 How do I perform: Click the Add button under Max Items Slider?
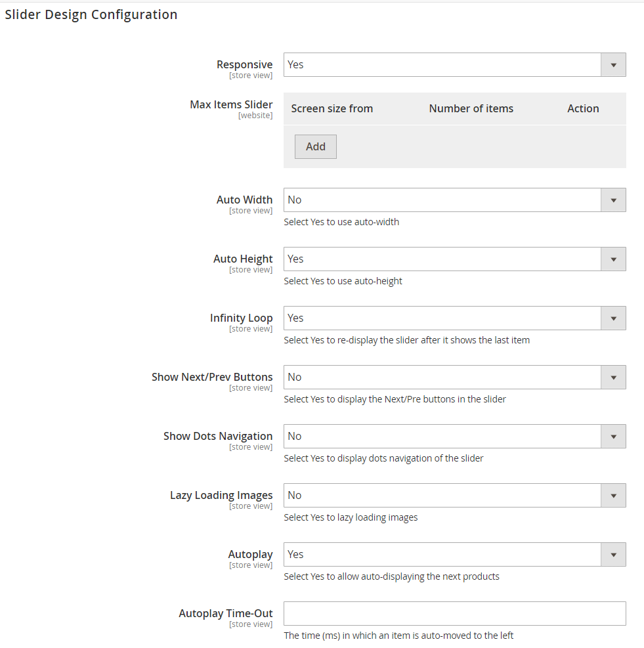pos(316,147)
